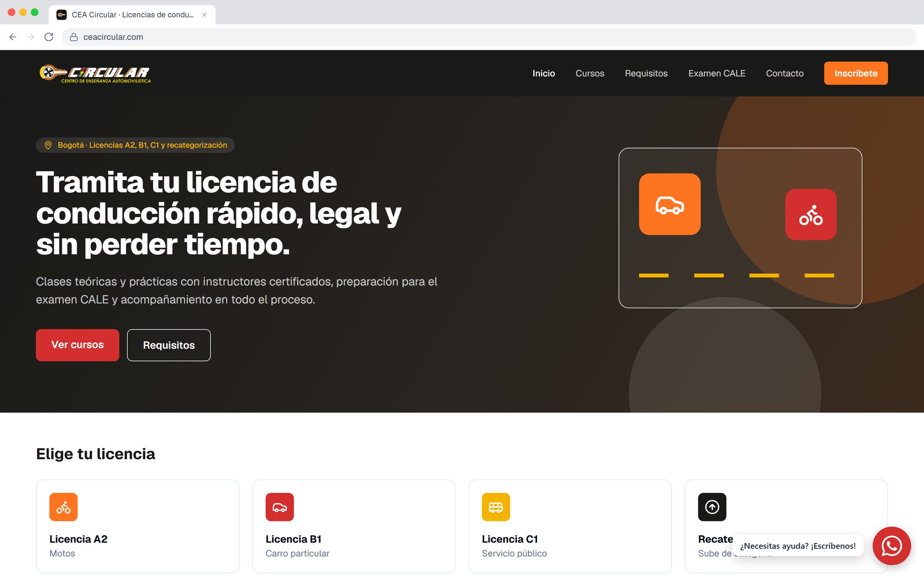This screenshot has width=924, height=578.
Task: Click the Licencia C1 yellow bus icon
Action: click(x=496, y=507)
